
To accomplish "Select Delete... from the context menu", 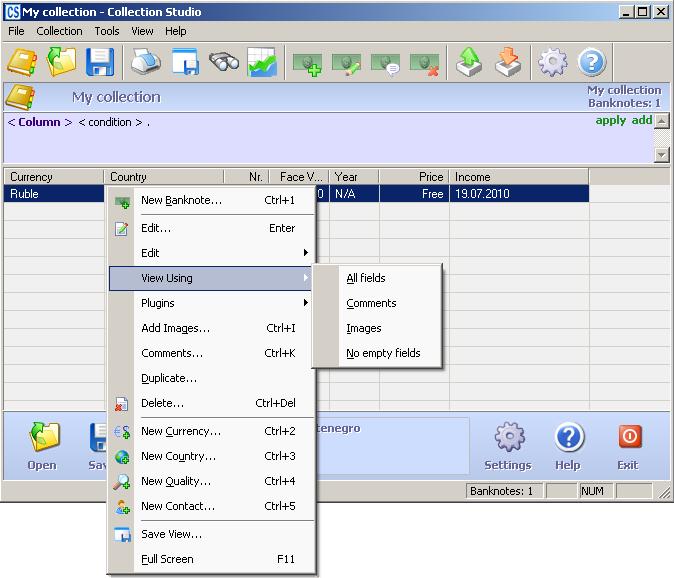I will click(211, 403).
